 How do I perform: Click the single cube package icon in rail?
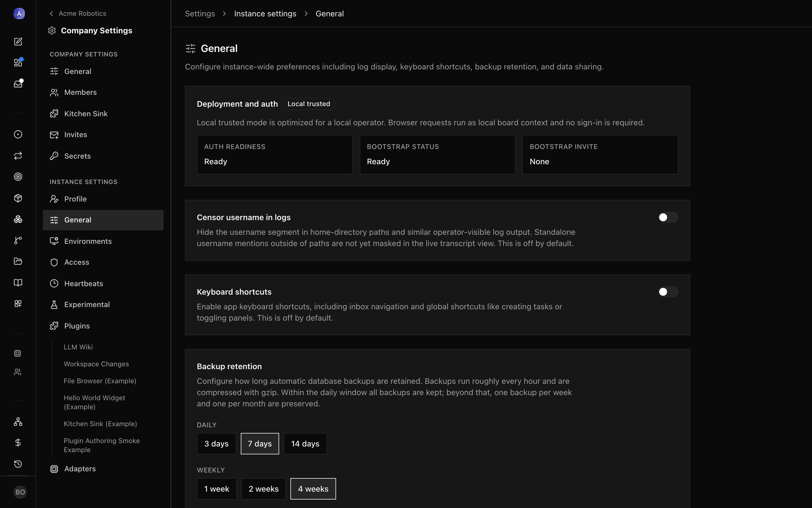click(x=18, y=198)
